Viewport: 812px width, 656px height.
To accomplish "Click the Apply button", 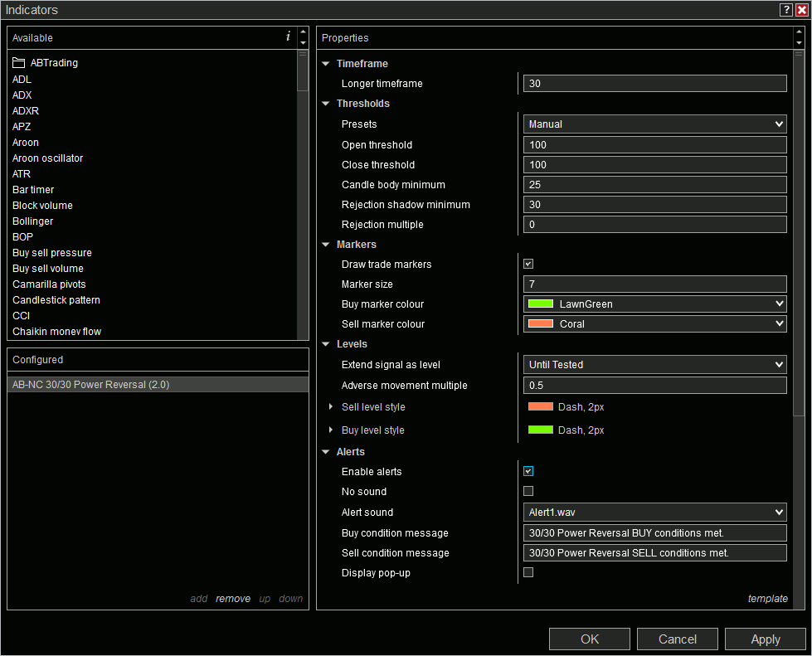I will coord(765,639).
